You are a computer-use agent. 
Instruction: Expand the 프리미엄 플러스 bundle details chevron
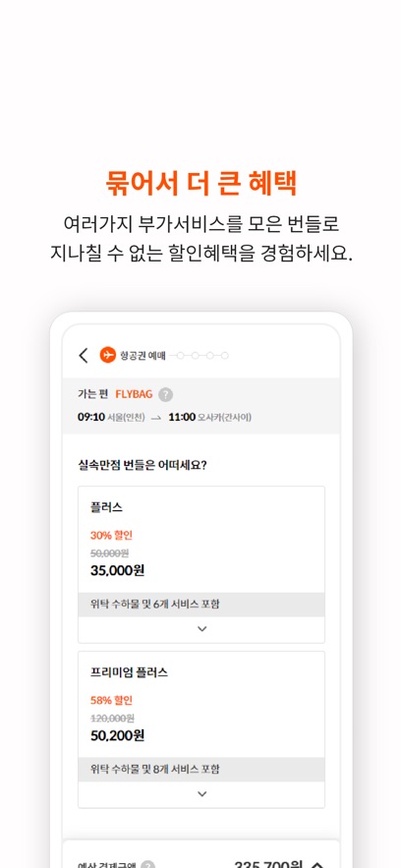201,794
